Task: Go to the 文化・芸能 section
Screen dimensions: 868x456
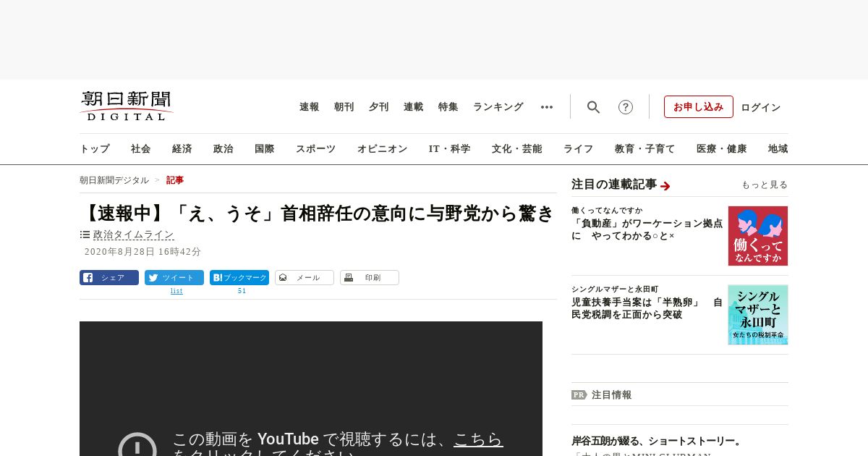Action: (517, 148)
